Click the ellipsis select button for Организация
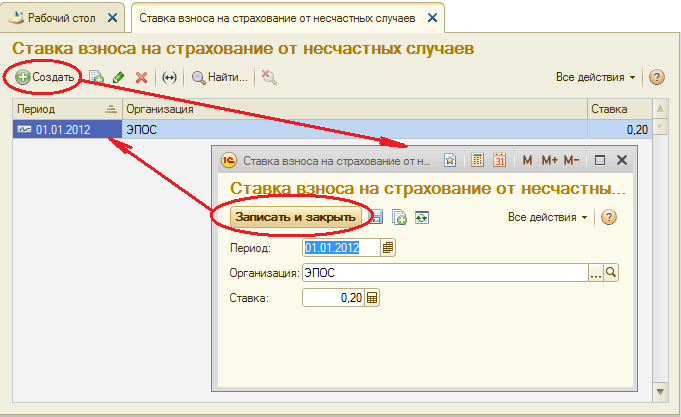Viewport: 681px width, 417px height. [596, 273]
